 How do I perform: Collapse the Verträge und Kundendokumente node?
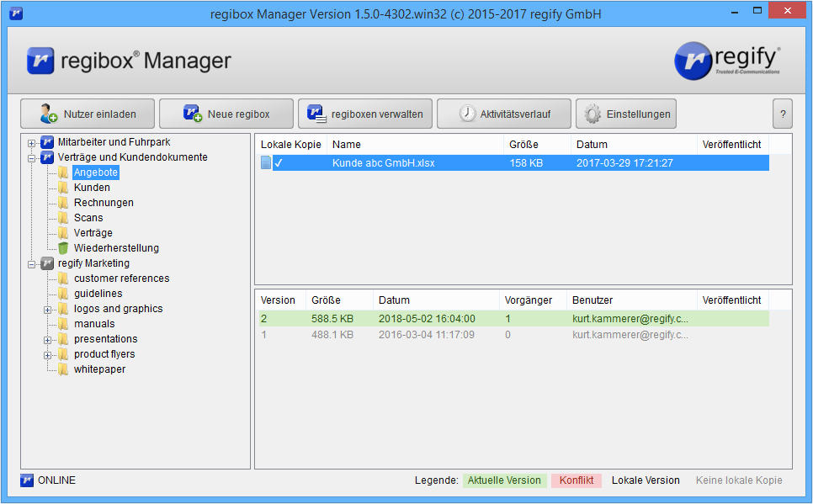pyautogui.click(x=32, y=158)
